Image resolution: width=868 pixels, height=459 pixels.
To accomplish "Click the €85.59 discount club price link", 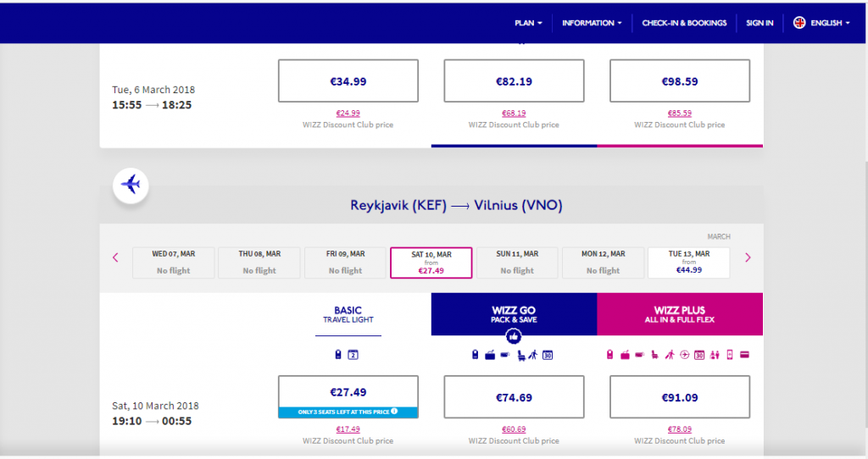I will [x=680, y=113].
